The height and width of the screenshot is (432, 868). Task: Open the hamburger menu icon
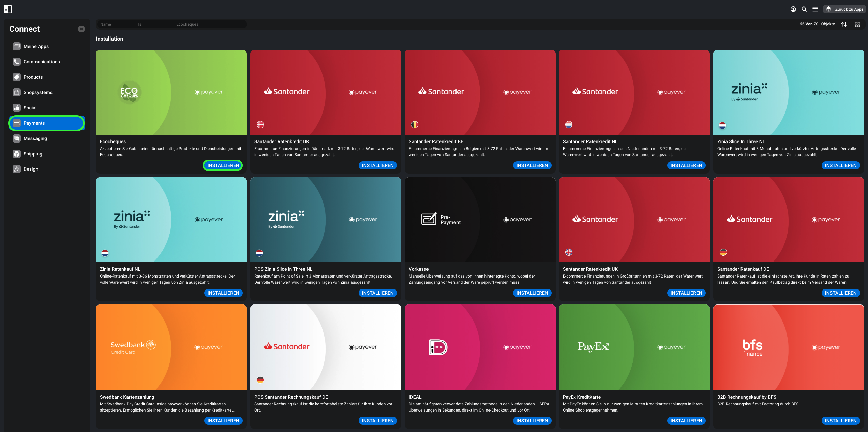815,9
